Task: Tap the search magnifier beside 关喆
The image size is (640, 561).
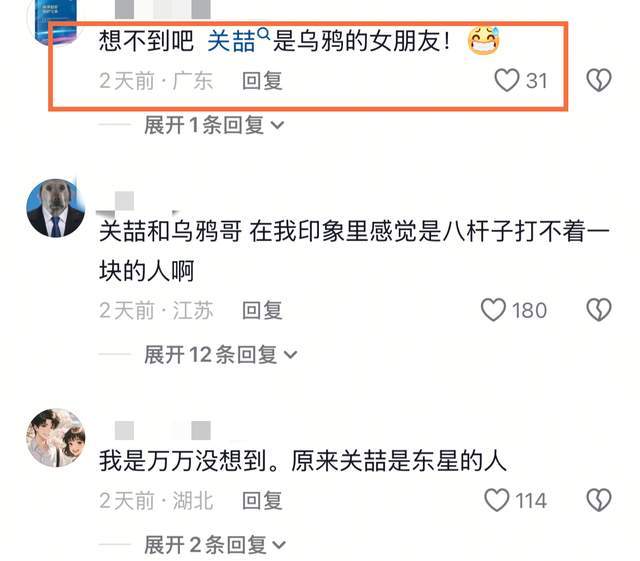Action: click(264, 33)
